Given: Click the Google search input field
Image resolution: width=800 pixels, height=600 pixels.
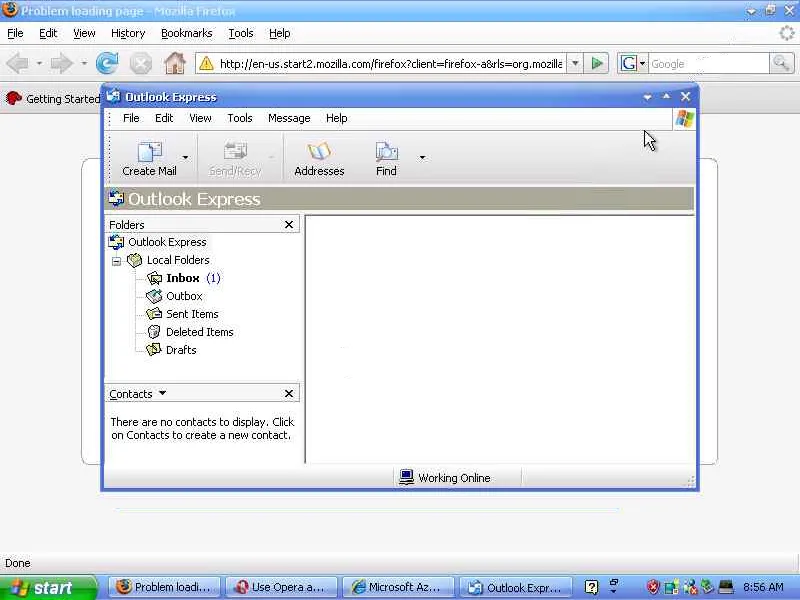Looking at the screenshot, I should [x=709, y=64].
